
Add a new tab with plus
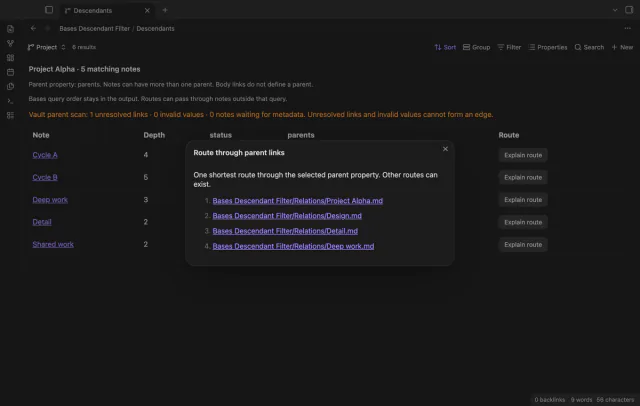165,10
